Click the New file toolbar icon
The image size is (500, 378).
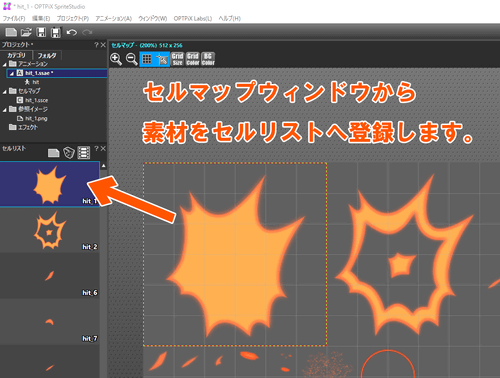tap(11, 32)
